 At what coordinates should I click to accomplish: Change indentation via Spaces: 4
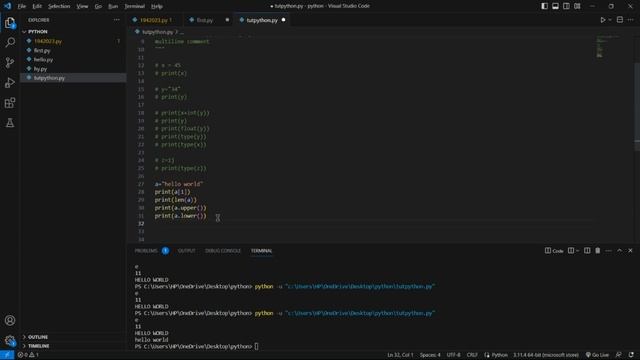click(x=430, y=355)
